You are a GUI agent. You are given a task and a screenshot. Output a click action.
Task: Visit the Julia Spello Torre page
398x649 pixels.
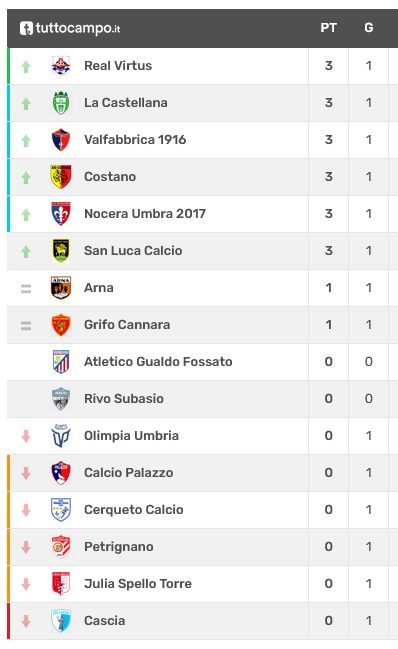[138, 584]
